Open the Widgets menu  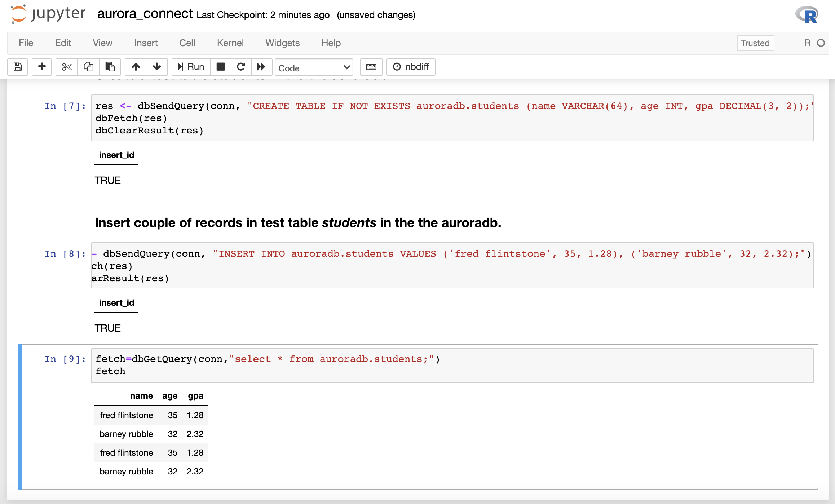(282, 43)
